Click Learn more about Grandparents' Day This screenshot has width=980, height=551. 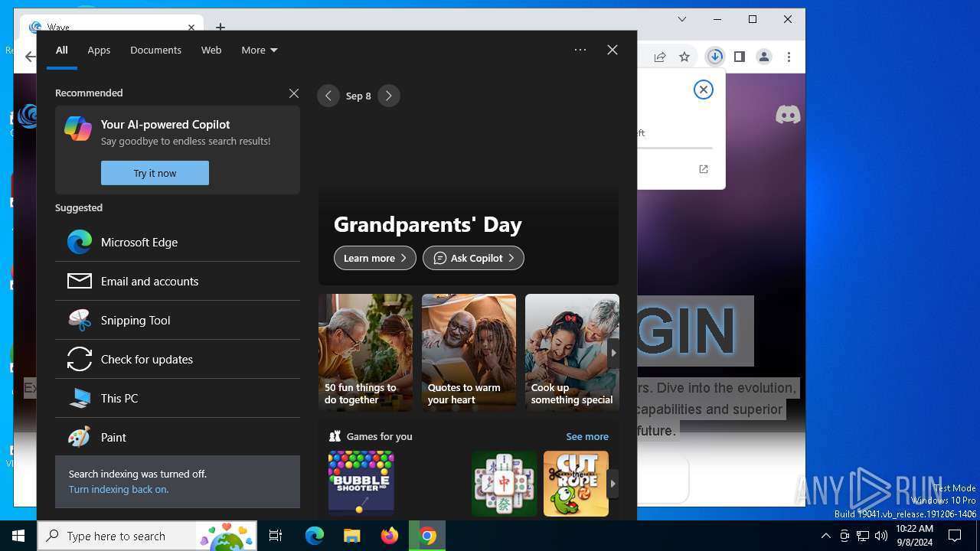tap(375, 258)
